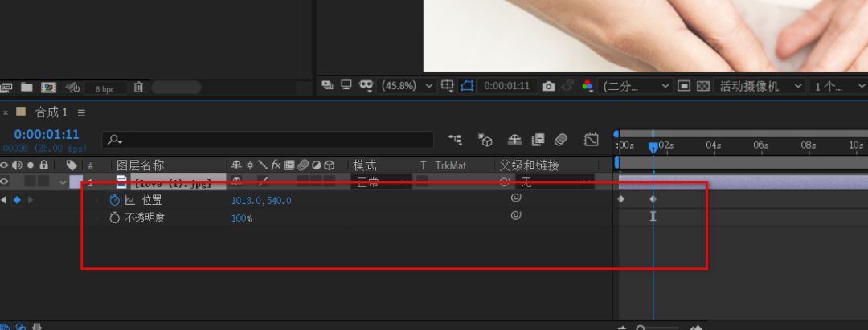Open the resolution (二分...) dropdown
868x330 pixels.
pos(636,86)
